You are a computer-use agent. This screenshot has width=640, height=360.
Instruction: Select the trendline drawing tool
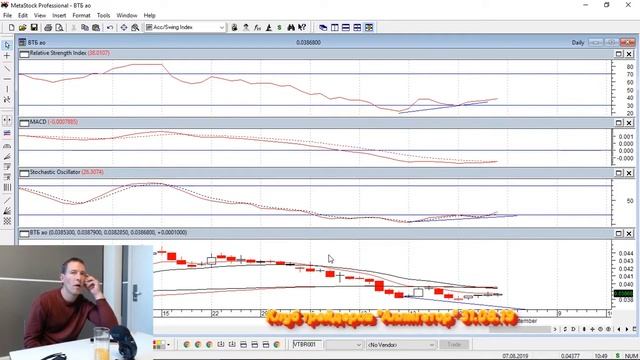pos(7,68)
